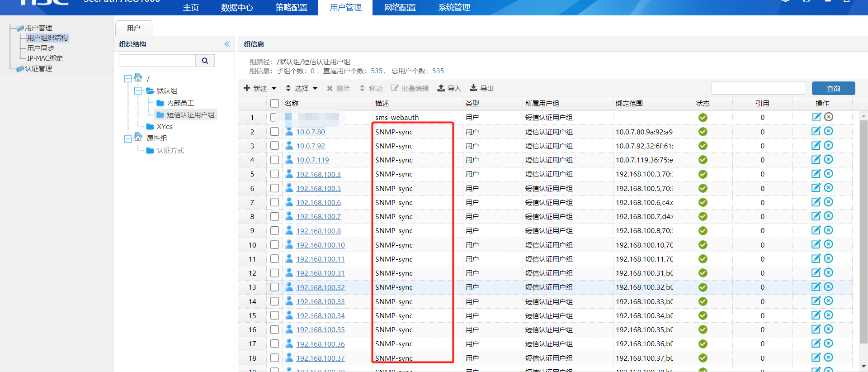The image size is (868, 372).
Task: Delete user 10.0.7.119 with the circled X icon
Action: click(828, 159)
